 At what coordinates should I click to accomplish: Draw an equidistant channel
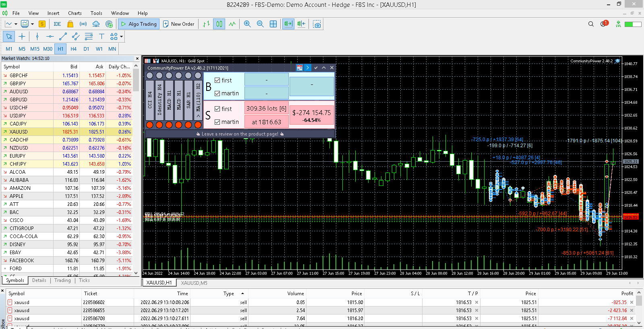tap(76, 37)
